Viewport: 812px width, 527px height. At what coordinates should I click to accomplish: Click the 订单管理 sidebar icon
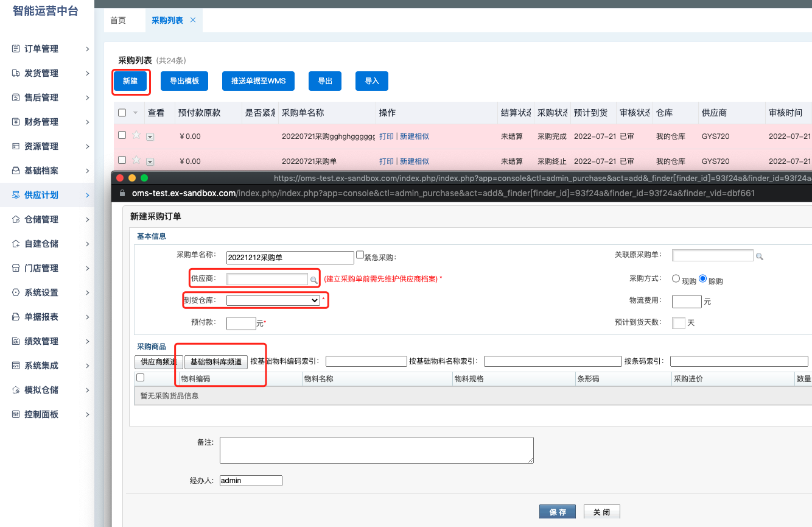click(x=16, y=49)
